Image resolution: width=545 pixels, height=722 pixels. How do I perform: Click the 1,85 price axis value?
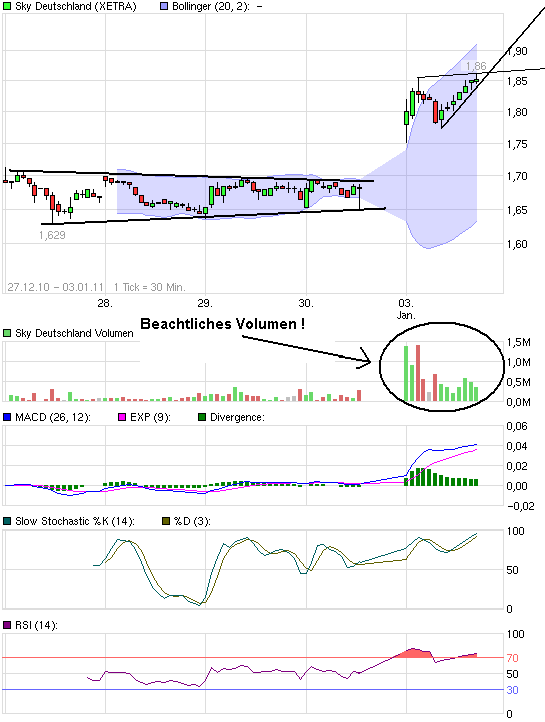pyautogui.click(x=517, y=82)
